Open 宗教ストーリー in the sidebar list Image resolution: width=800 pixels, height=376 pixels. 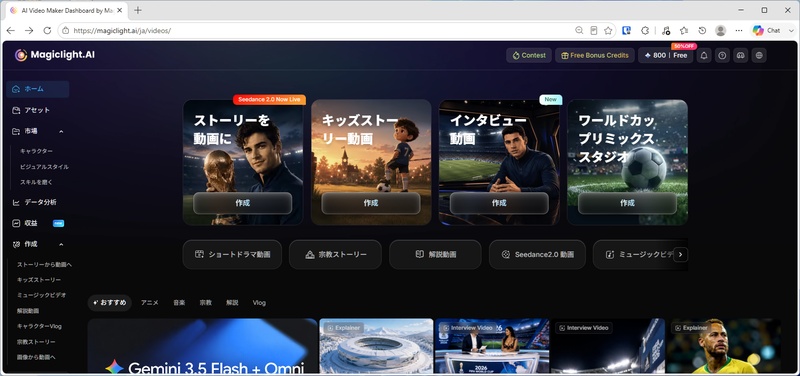point(36,342)
